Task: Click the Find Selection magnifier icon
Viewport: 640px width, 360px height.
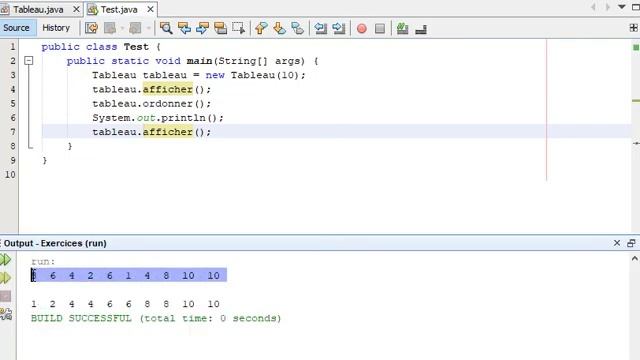Action: click(x=166, y=28)
